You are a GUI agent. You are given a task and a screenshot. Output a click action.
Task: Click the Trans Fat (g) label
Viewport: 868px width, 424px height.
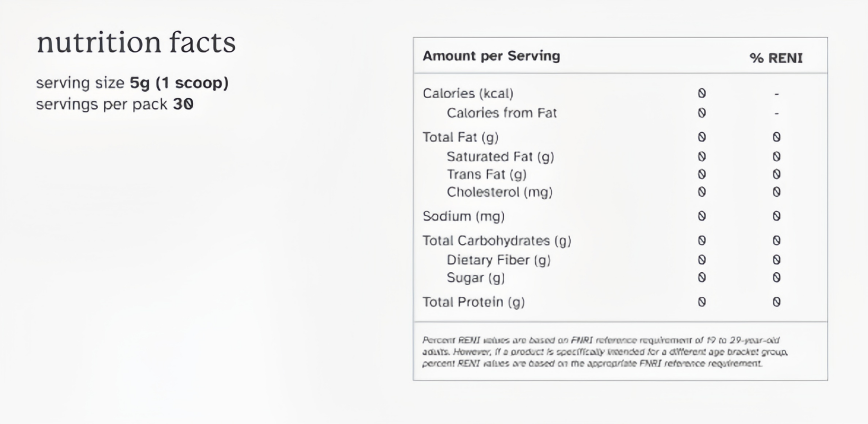(486, 174)
